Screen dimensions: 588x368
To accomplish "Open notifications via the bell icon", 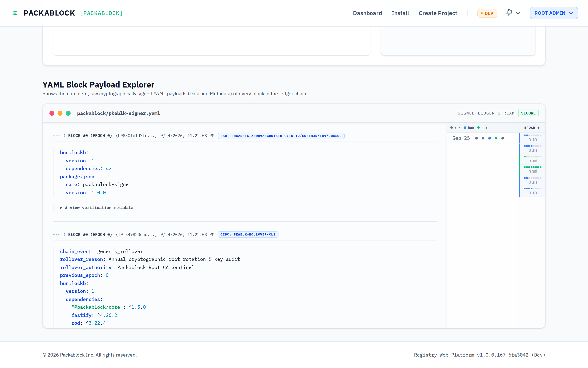I will 509,13.
